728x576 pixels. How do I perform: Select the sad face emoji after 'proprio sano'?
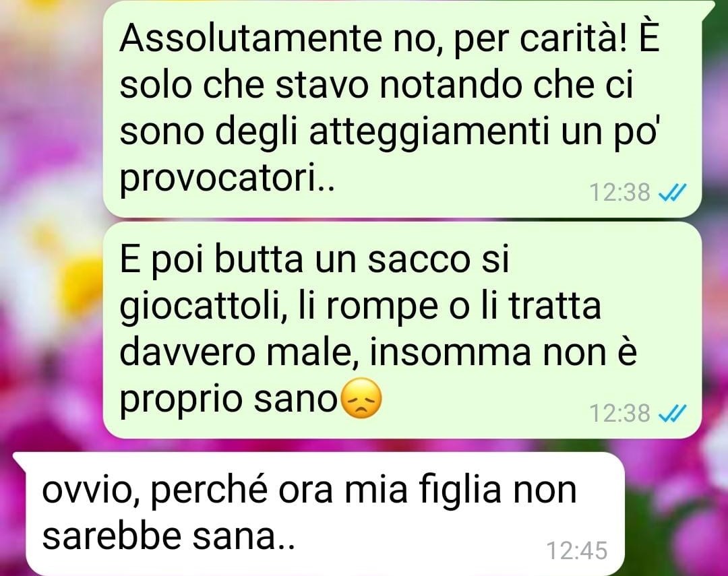[x=361, y=398]
